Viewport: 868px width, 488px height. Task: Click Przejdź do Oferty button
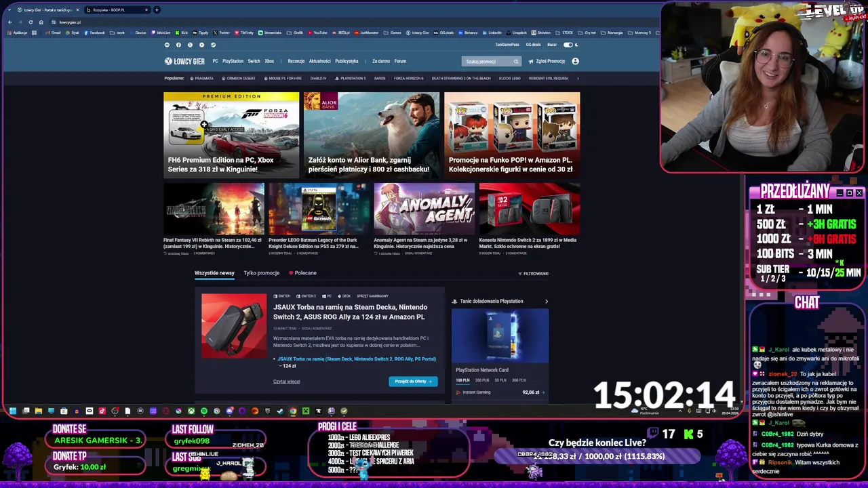tap(413, 381)
